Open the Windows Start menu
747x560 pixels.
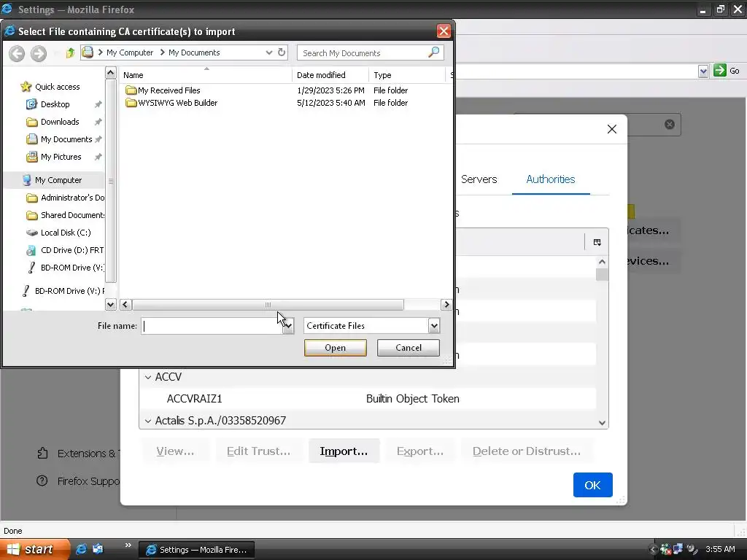click(x=34, y=549)
